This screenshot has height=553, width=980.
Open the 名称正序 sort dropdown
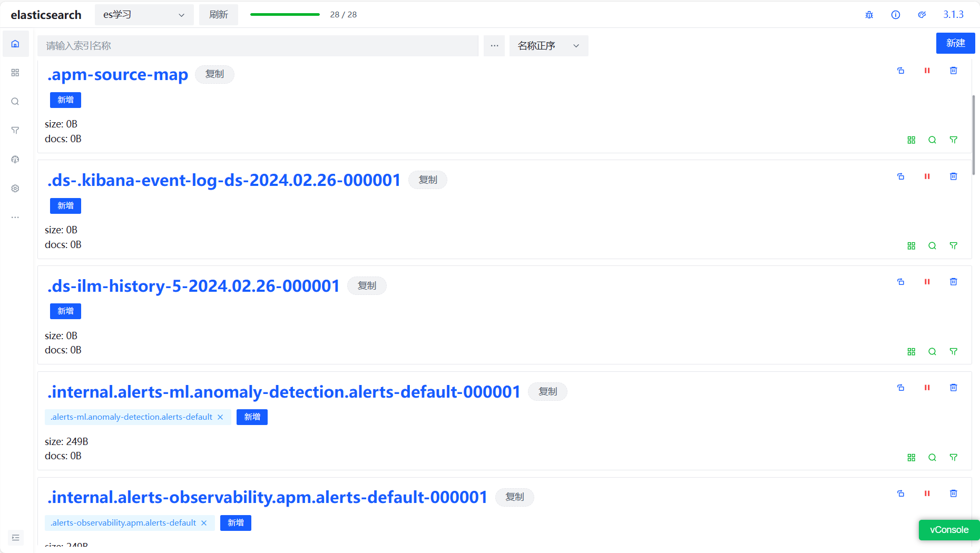[548, 46]
